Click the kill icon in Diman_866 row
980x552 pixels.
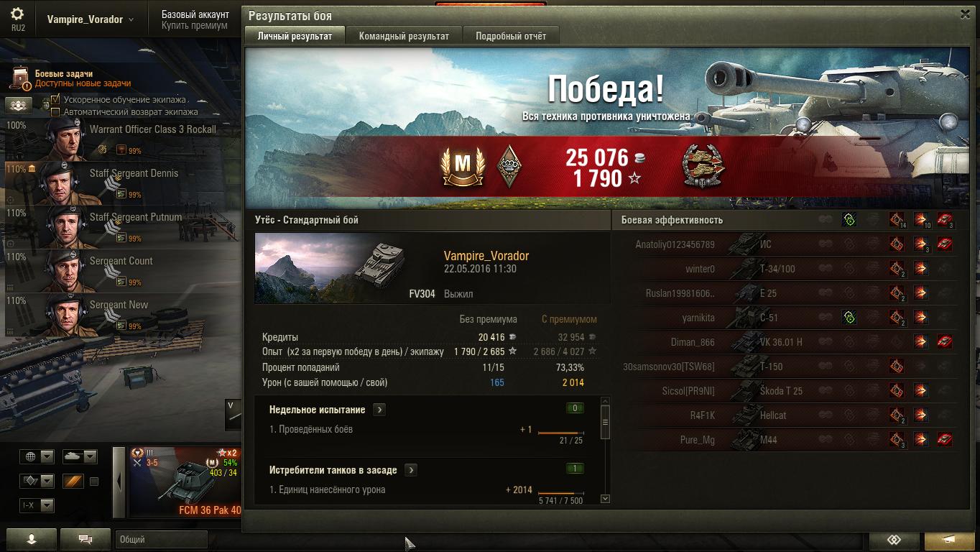945,342
